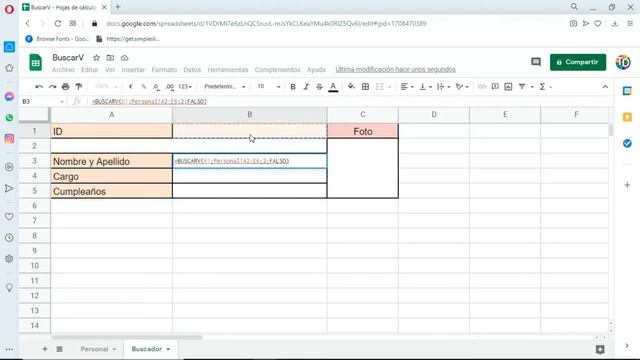Open fill color picker

(351, 87)
